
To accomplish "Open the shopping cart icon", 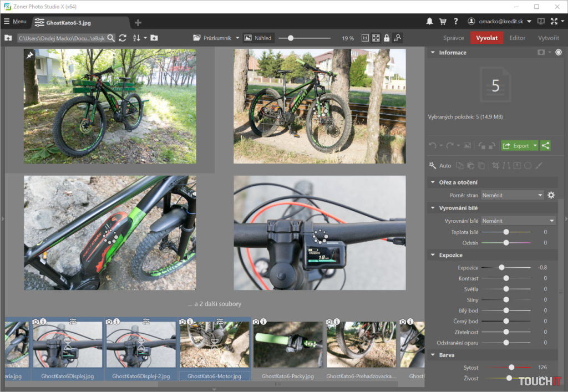I will click(443, 22).
